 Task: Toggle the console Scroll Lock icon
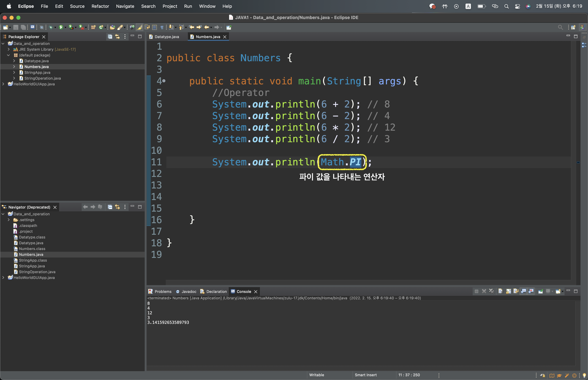pos(508,291)
